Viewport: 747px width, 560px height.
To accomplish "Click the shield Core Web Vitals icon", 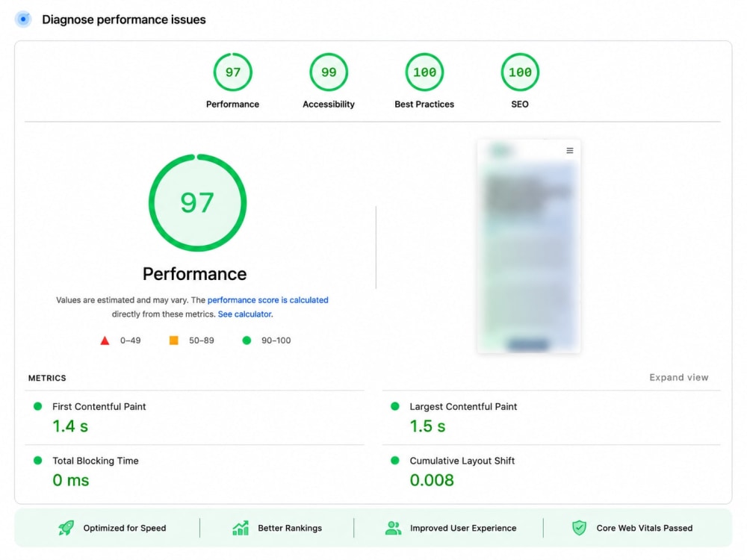I will point(580,528).
